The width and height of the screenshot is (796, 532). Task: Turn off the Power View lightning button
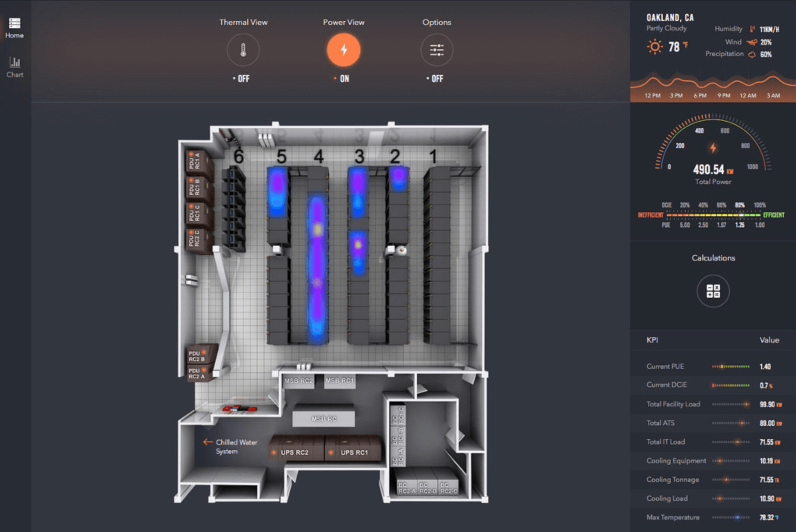343,50
